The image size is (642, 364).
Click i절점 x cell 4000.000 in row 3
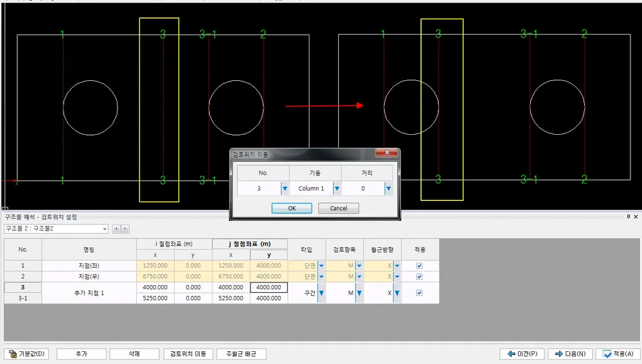(x=155, y=288)
